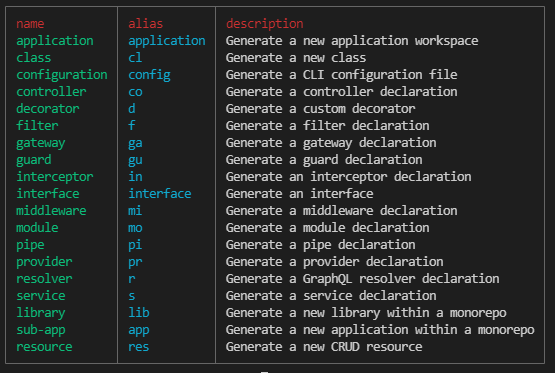The height and width of the screenshot is (373, 555).
Task: Click the 'config' alias
Action: pos(149,75)
